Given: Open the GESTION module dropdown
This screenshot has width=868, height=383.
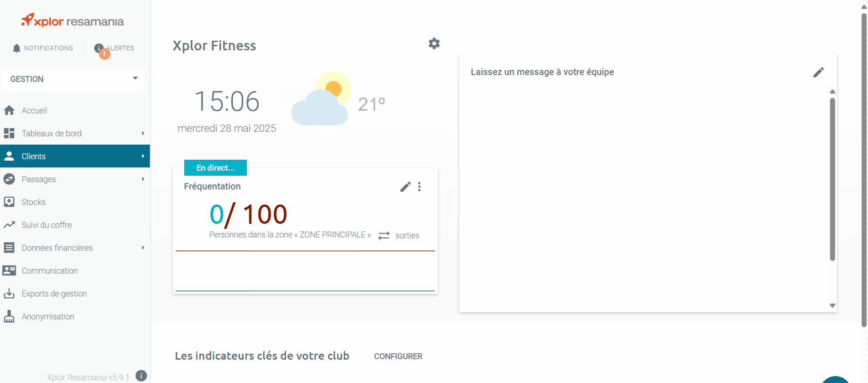Looking at the screenshot, I should point(73,79).
